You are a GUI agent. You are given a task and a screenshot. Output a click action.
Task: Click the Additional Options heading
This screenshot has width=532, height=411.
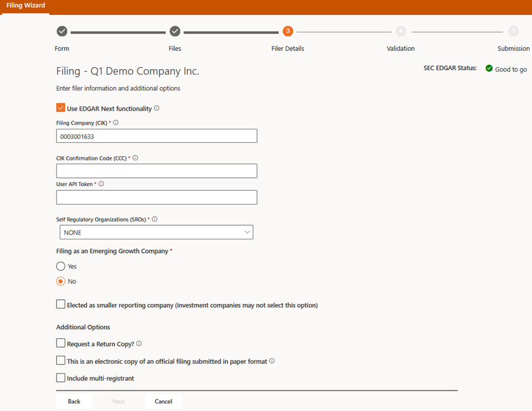(83, 327)
